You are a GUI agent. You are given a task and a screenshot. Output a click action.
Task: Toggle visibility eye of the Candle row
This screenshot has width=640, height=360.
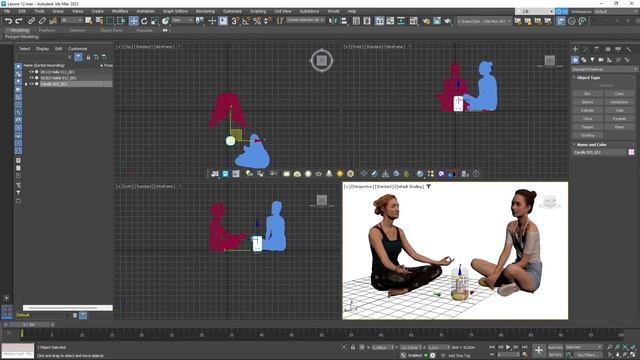(31, 84)
